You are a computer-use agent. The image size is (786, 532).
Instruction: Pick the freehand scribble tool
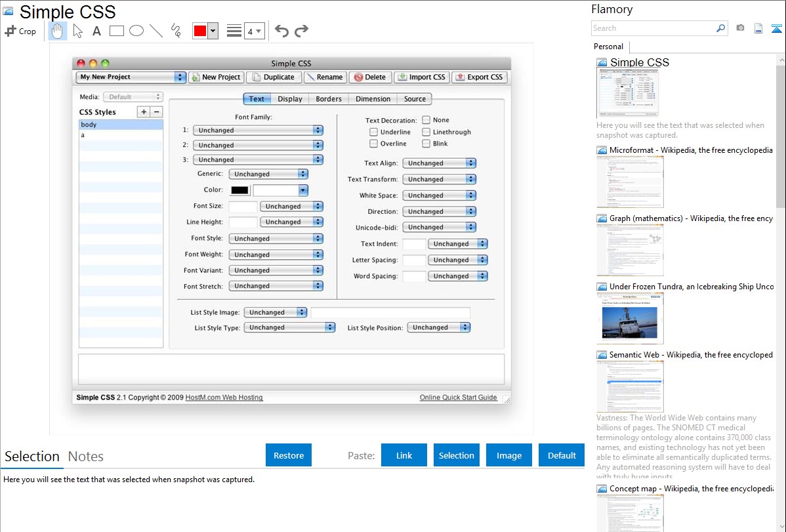[176, 31]
